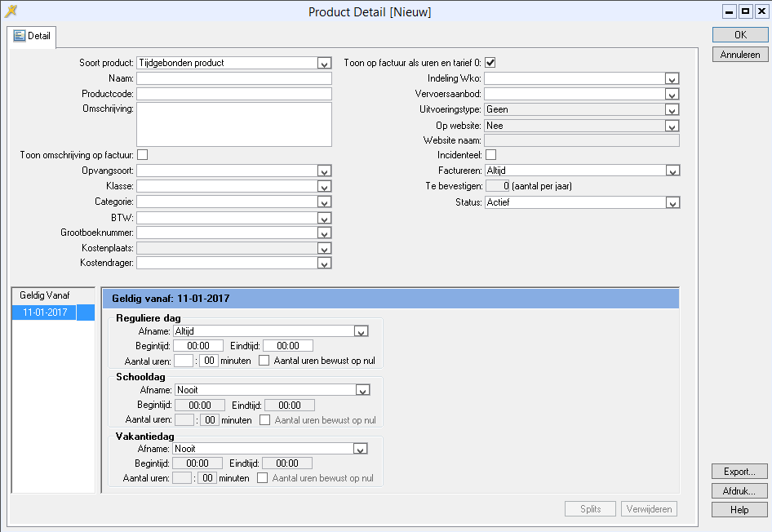Open Help via the Help button
The image size is (772, 532).
tap(740, 510)
